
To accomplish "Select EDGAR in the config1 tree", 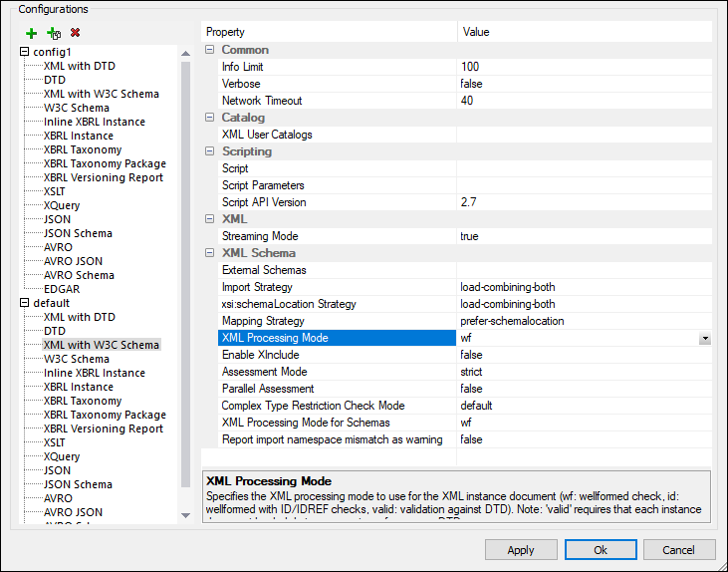I will [64, 289].
